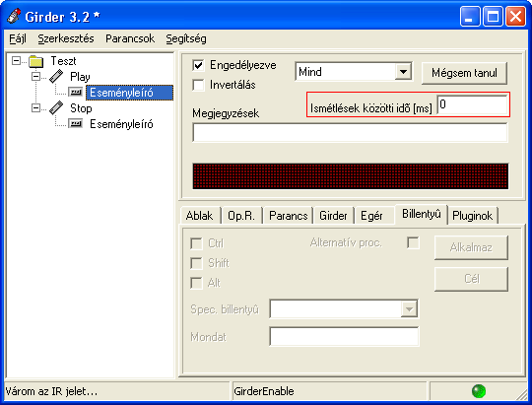Toggle the Alternatív proc. checkbox
532x405 pixels.
[x=413, y=242]
